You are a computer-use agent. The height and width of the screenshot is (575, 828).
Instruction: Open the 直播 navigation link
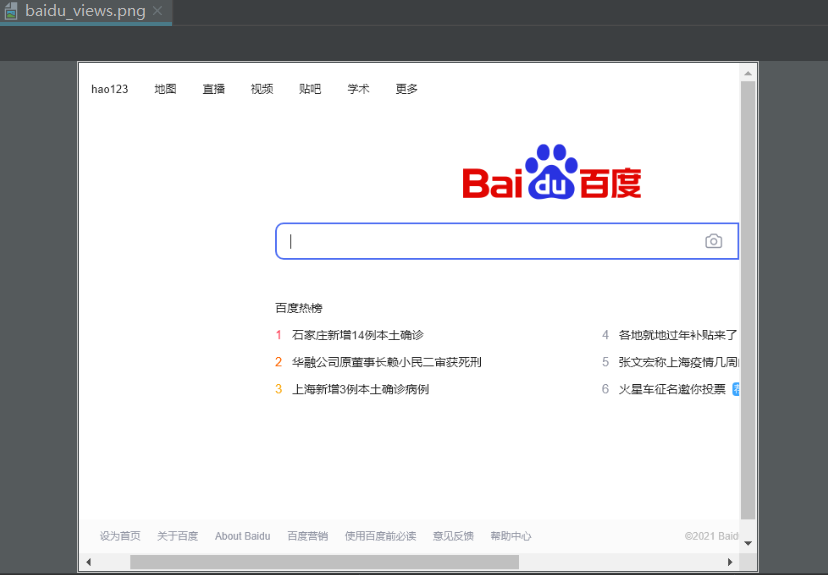[213, 89]
